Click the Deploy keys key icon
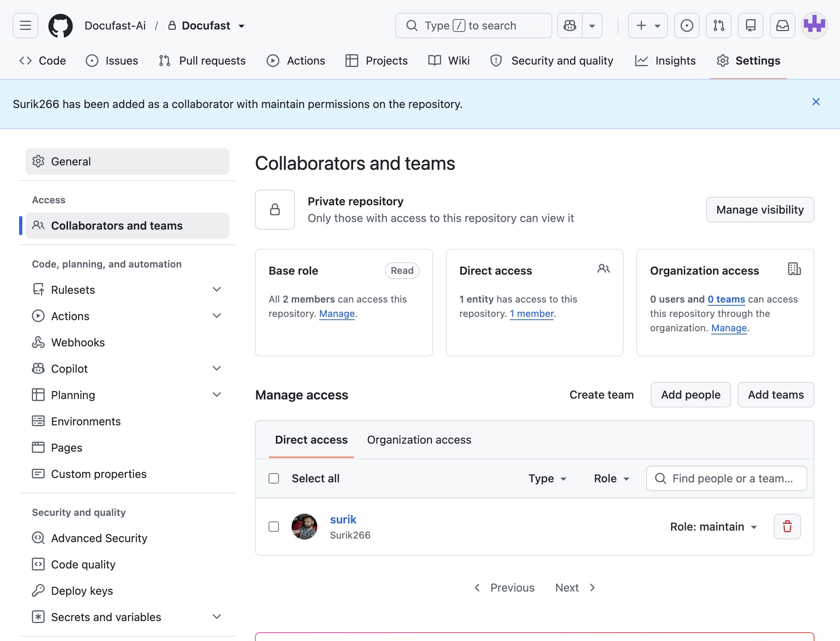The width and height of the screenshot is (840, 641). (x=38, y=590)
